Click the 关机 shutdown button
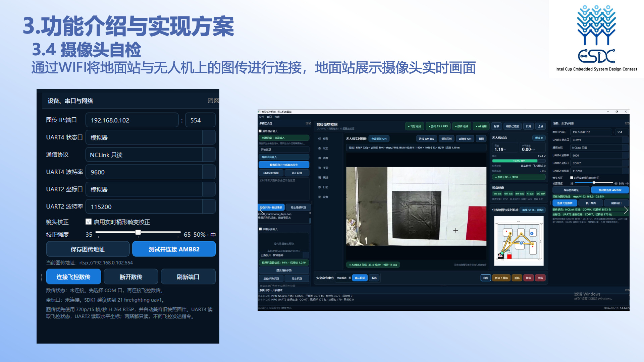The height and width of the screenshot is (362, 644). point(540,278)
